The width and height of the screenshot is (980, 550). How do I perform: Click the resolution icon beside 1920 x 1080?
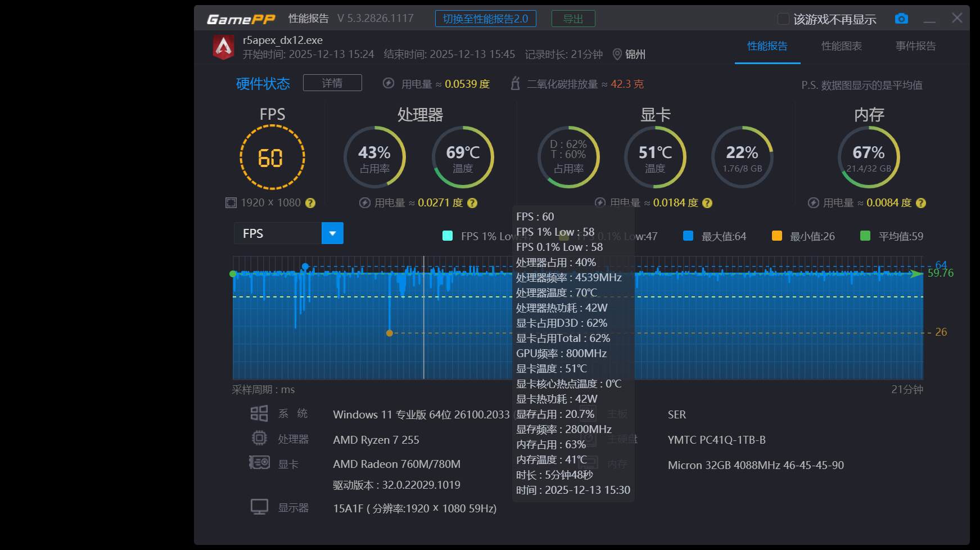coord(231,202)
